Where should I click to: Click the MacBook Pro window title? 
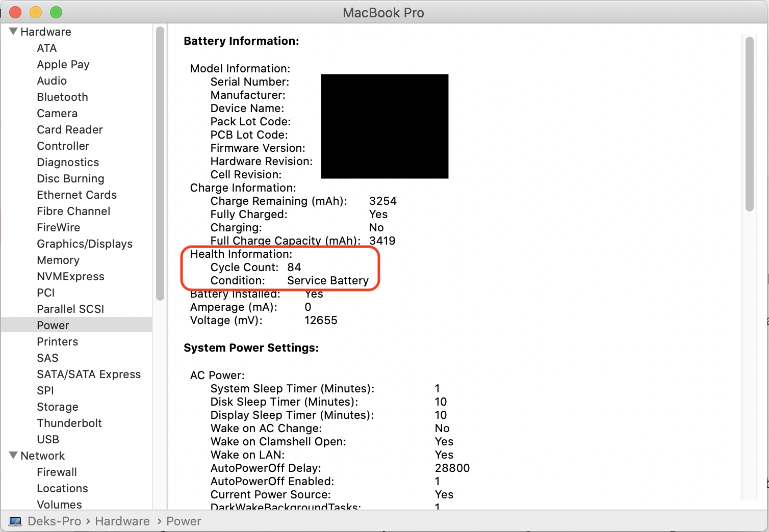click(383, 13)
